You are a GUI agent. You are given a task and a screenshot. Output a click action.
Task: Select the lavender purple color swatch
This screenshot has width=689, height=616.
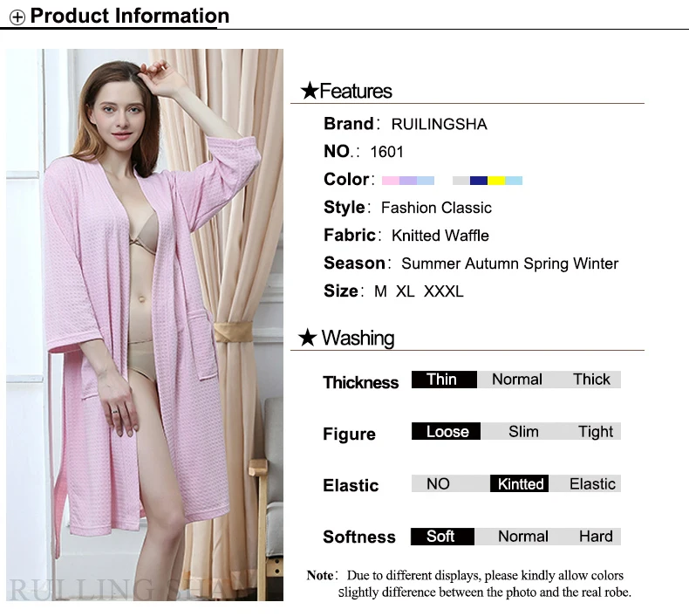(x=408, y=181)
